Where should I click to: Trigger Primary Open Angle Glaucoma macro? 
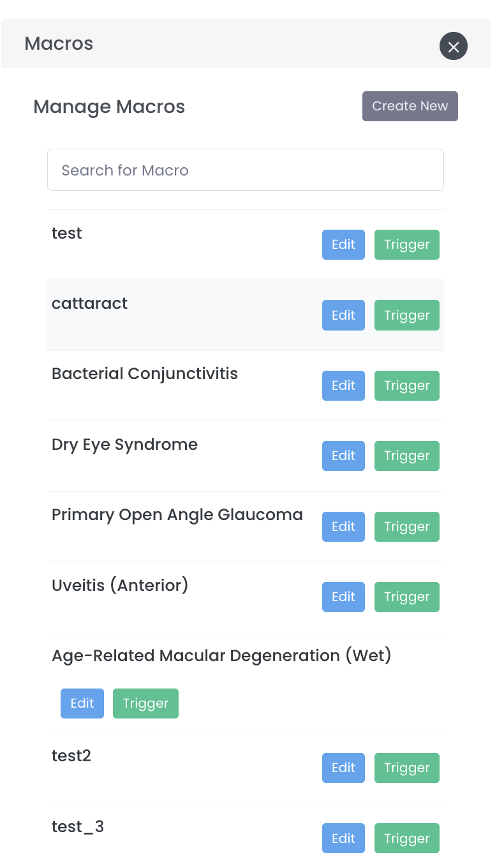click(407, 526)
